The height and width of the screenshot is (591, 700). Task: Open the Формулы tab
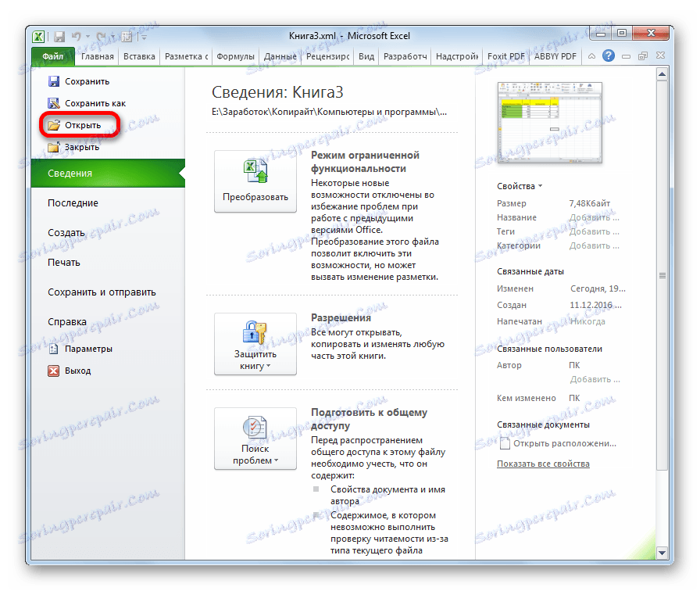coord(235,57)
